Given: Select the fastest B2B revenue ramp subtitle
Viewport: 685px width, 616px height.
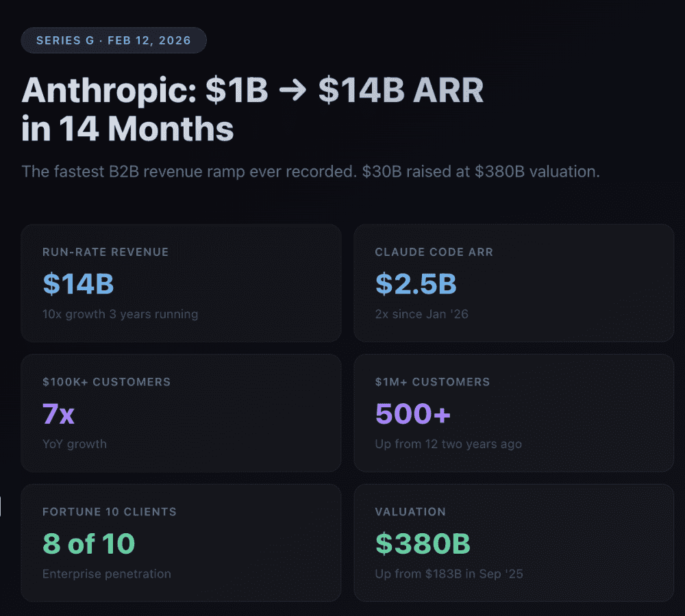Looking at the screenshot, I should (310, 171).
